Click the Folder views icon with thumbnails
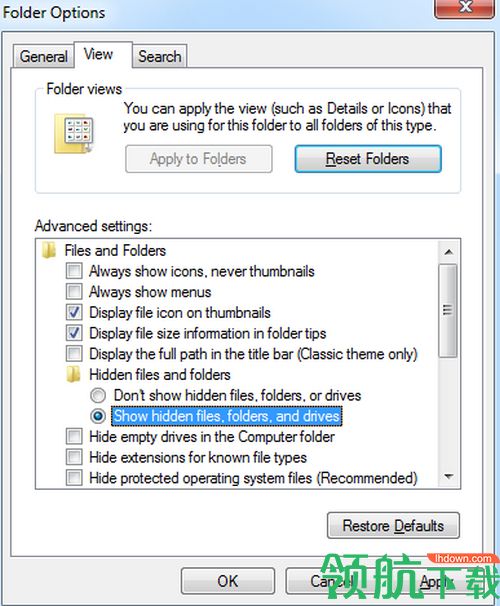This screenshot has width=500, height=606. [74, 133]
